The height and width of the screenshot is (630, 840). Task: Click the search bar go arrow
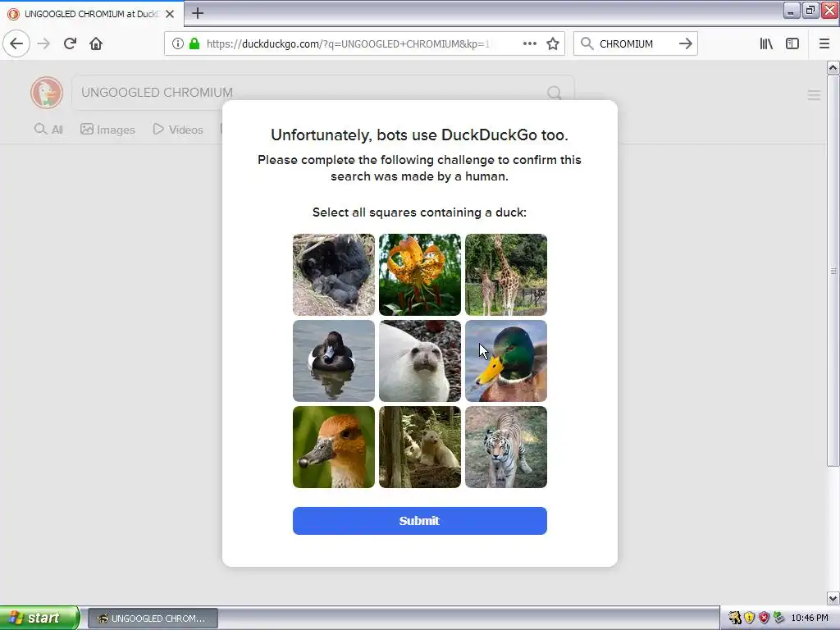(x=685, y=43)
